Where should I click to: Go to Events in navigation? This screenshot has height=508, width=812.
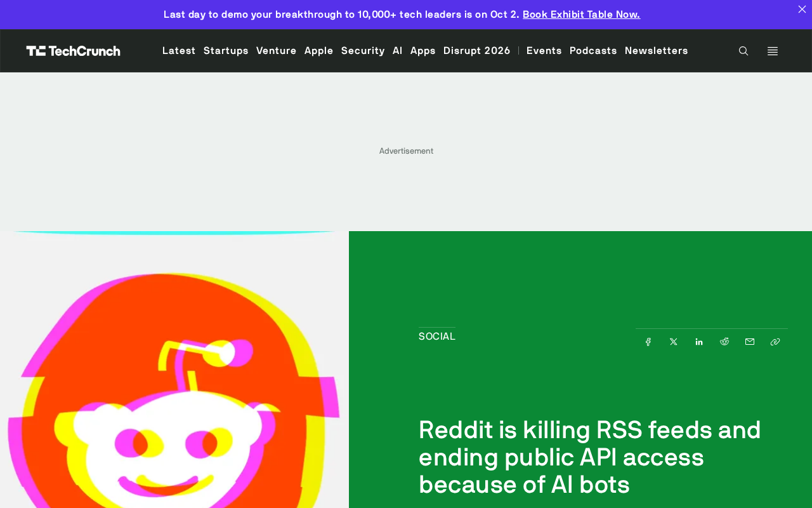coord(544,51)
